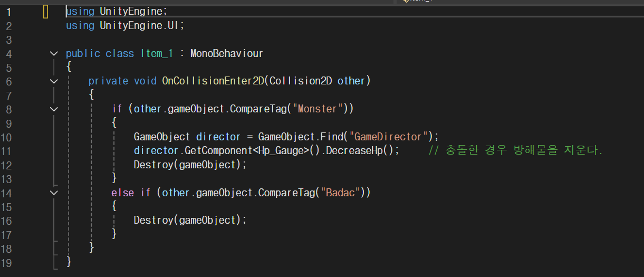Collapse the OnCollisionEnter2D method fold chevron
Image resolution: width=644 pixels, height=277 pixels.
(53, 81)
